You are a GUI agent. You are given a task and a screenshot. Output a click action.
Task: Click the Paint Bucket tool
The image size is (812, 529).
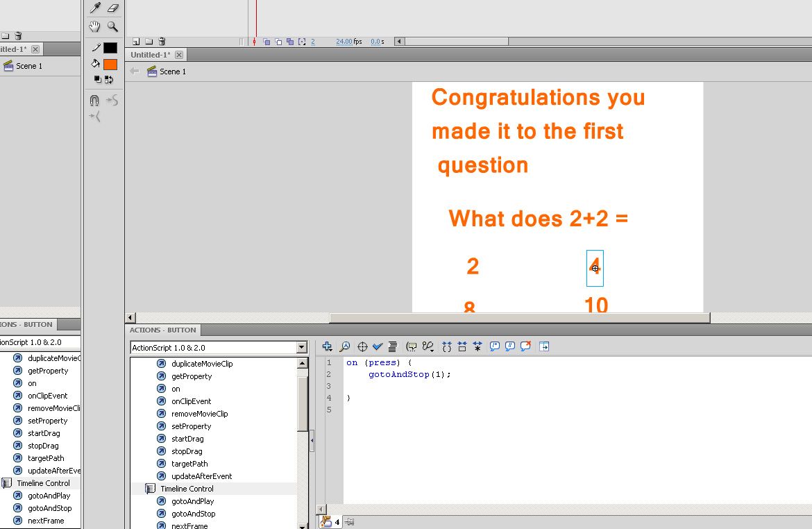94,63
